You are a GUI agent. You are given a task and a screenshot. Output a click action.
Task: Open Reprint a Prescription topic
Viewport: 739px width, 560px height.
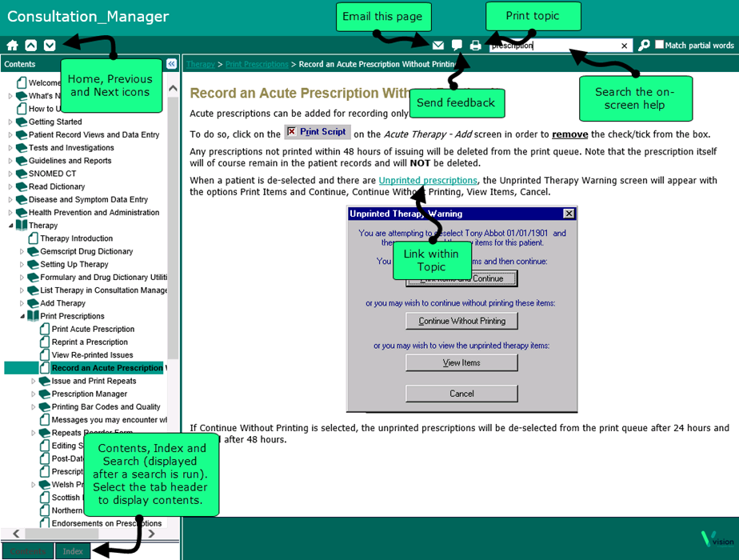(90, 342)
